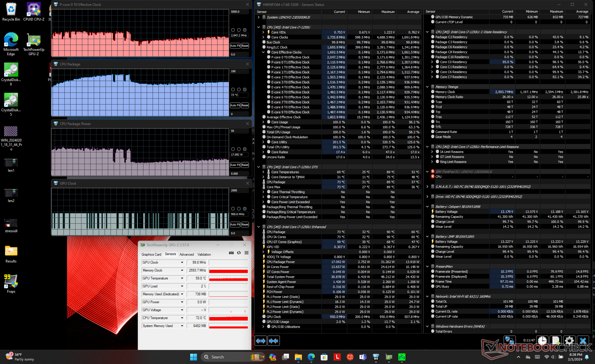Collapse the Core Effective Clocks tree node
The width and height of the screenshot is (595, 364).
click(x=263, y=52)
